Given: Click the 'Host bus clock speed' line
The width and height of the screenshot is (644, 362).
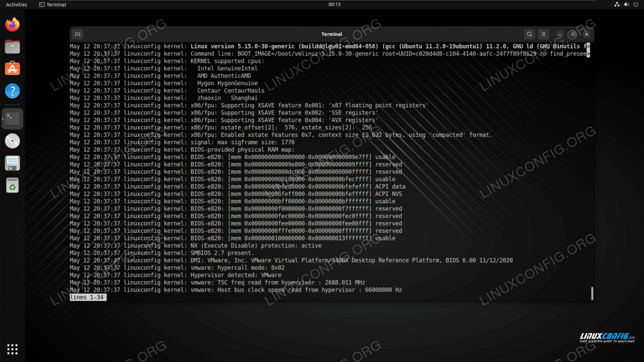Looking at the screenshot, I should tap(236, 290).
